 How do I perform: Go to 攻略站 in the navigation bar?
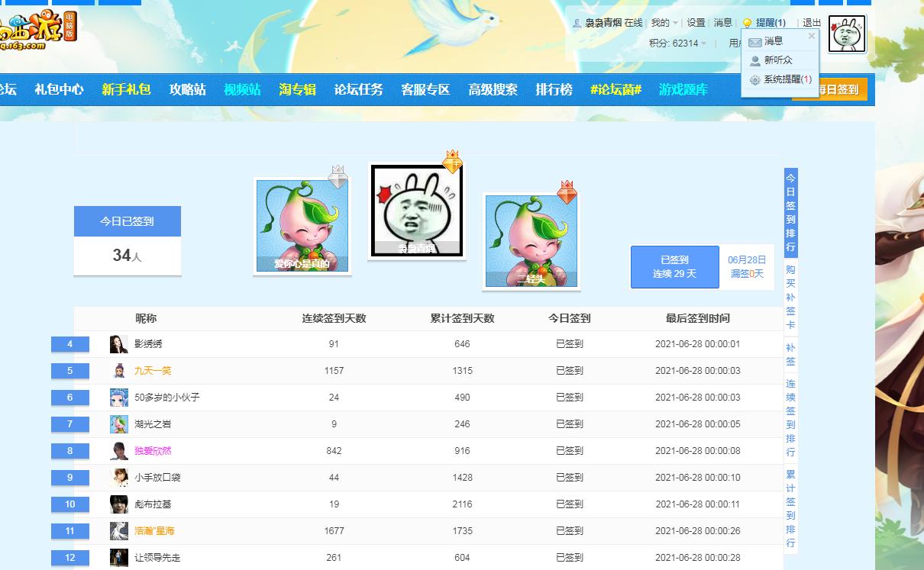click(x=188, y=89)
